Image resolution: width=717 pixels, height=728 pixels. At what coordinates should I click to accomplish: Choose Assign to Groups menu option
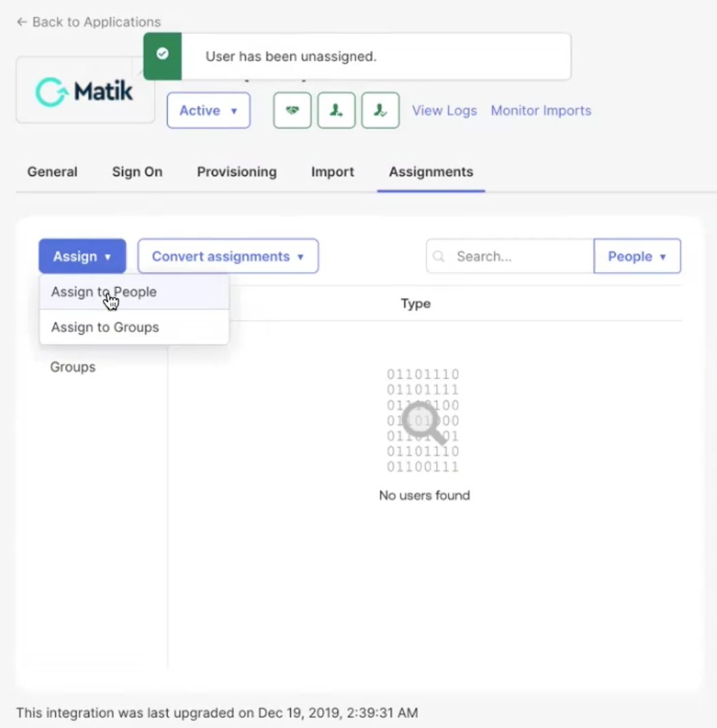[105, 327]
